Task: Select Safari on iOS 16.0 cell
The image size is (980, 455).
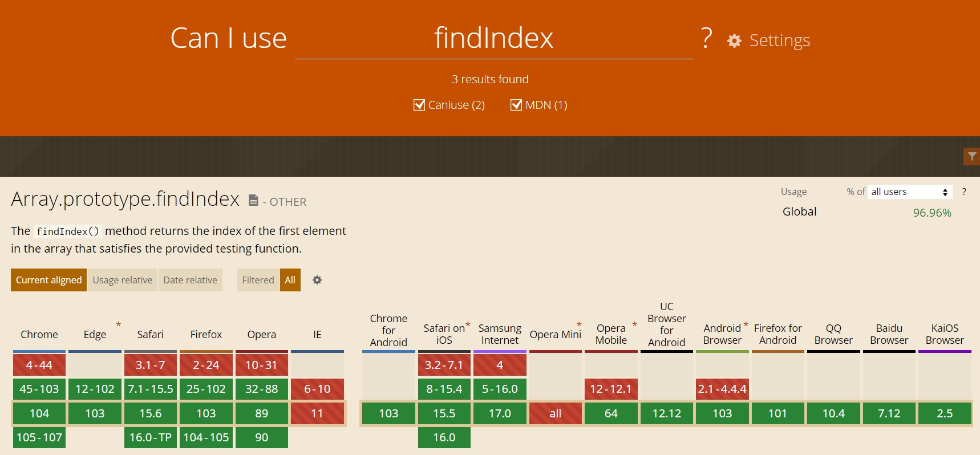Action: click(x=444, y=437)
